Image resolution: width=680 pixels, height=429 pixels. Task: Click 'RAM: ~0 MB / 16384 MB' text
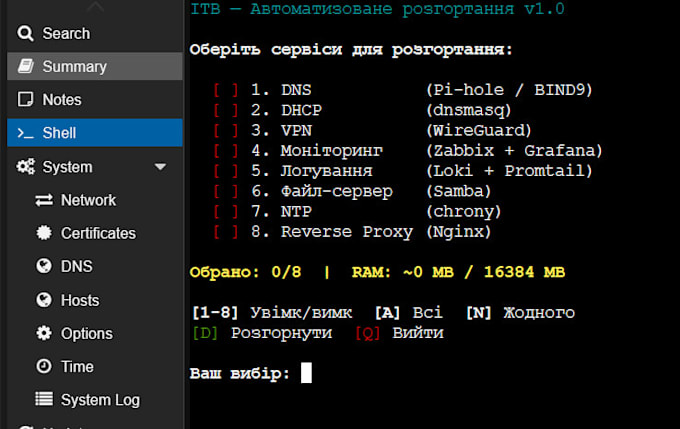tap(458, 272)
